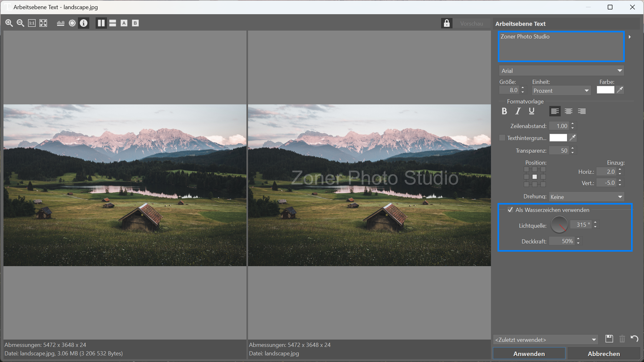Click the Transparenz value field 50
Viewport: 644px width, 362px height.
tap(559, 150)
